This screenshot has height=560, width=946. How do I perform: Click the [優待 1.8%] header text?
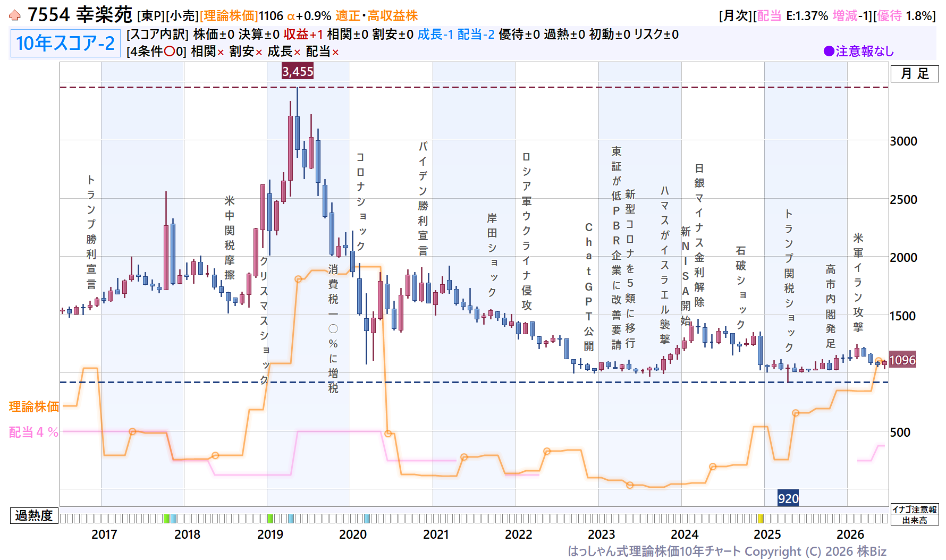905,16
